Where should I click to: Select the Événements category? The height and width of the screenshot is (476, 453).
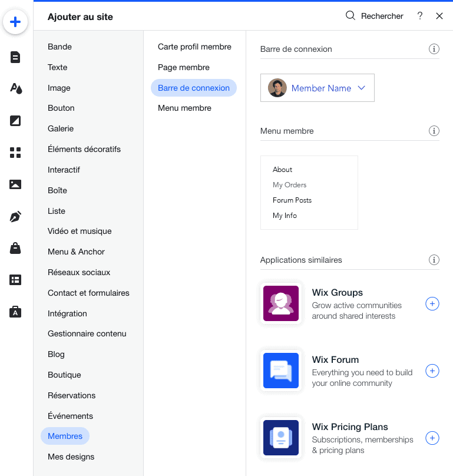[71, 416]
